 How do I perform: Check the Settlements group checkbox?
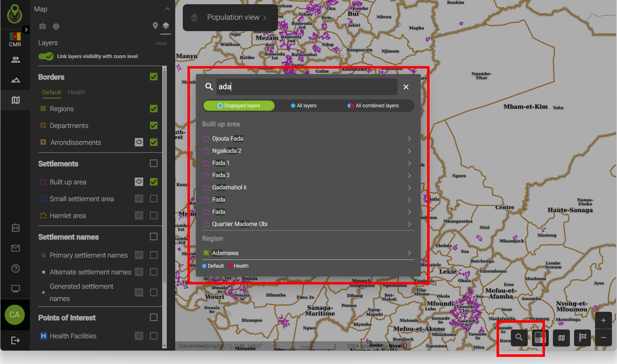click(154, 163)
